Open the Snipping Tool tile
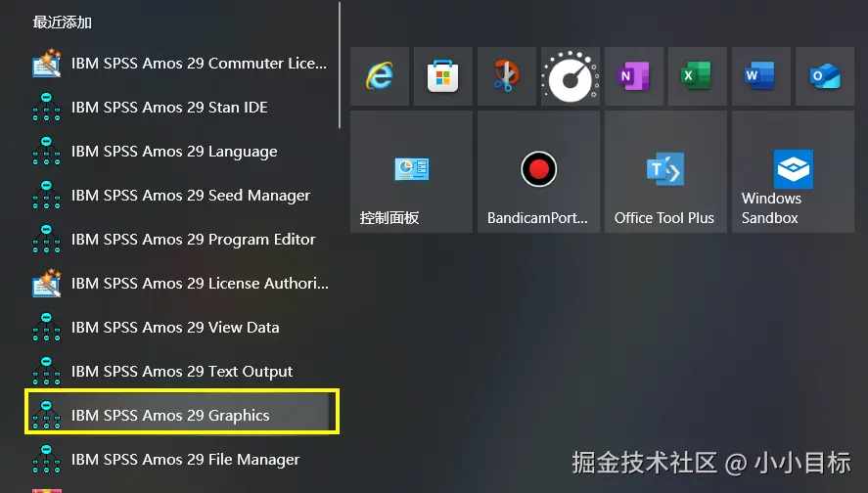 point(507,76)
